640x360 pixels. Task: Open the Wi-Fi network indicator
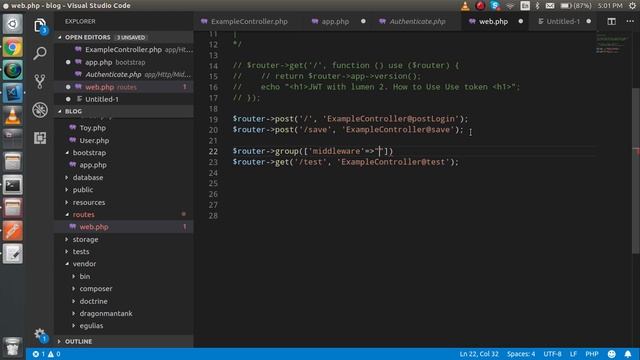pos(510,6)
